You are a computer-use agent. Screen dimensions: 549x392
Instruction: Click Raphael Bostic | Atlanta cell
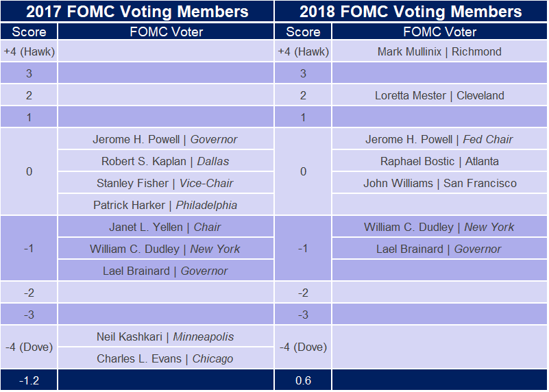tap(439, 161)
